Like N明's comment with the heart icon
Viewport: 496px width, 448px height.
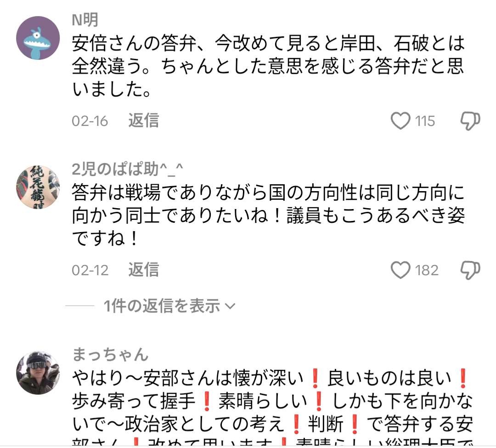click(x=400, y=121)
